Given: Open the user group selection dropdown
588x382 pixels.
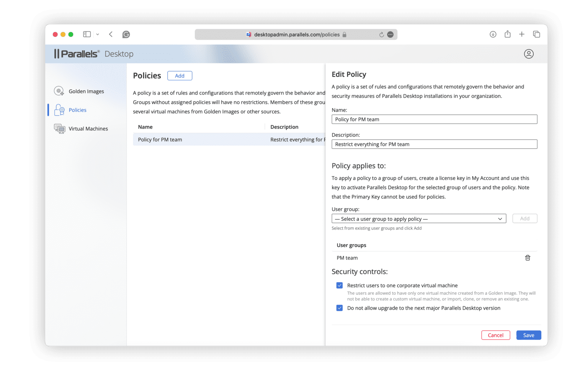Looking at the screenshot, I should click(419, 219).
